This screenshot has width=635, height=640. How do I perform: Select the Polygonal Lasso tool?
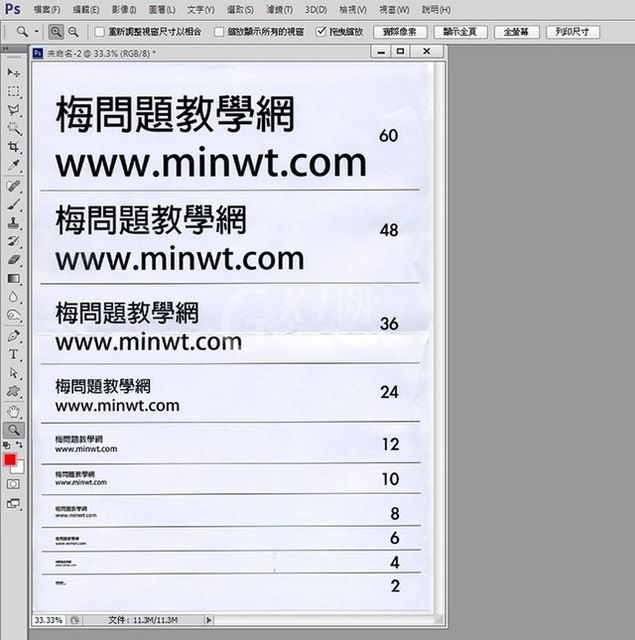(x=13, y=110)
